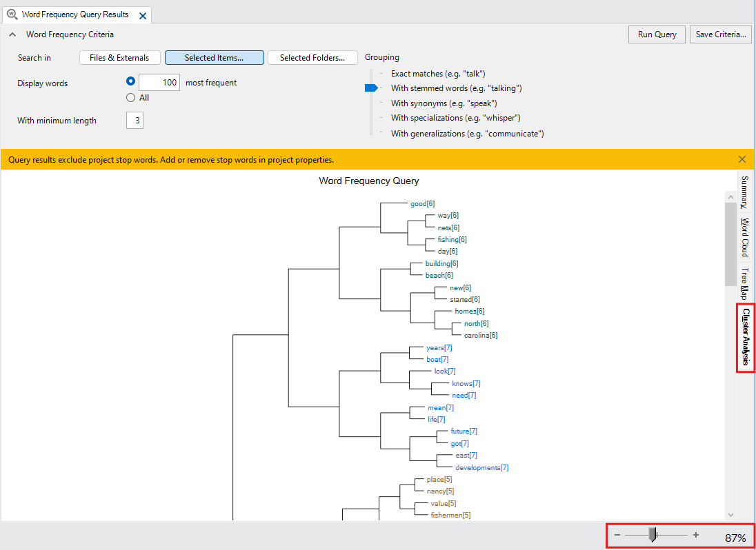
Task: Click the word years[7]
Action: 439,347
